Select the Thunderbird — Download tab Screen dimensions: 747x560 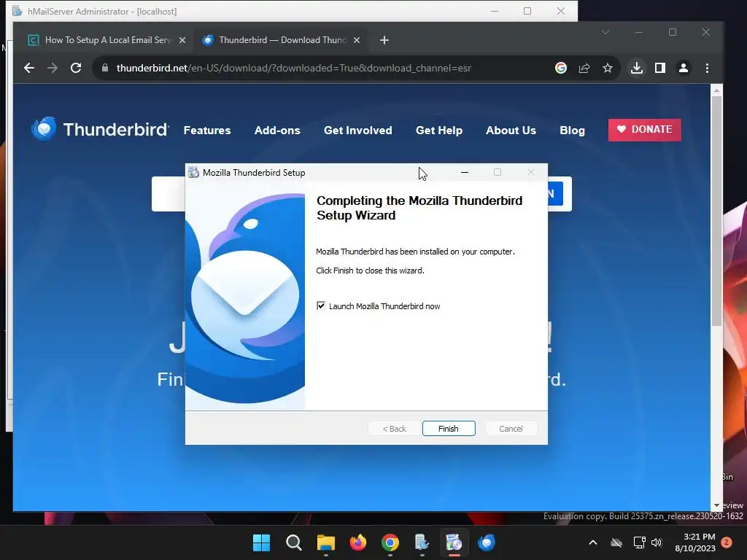tap(281, 40)
